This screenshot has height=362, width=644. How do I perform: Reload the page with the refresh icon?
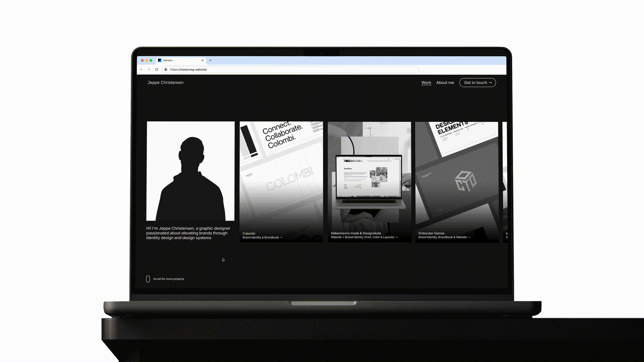point(157,69)
